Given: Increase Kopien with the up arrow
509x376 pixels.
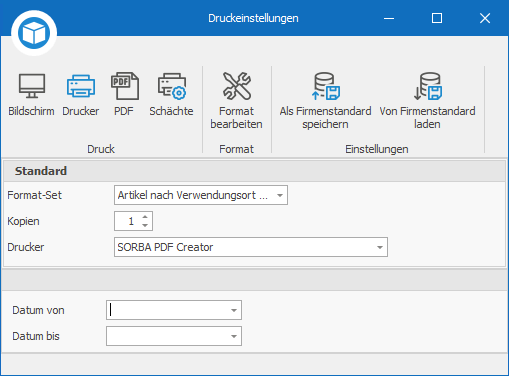Looking at the screenshot, I should tap(145, 217).
